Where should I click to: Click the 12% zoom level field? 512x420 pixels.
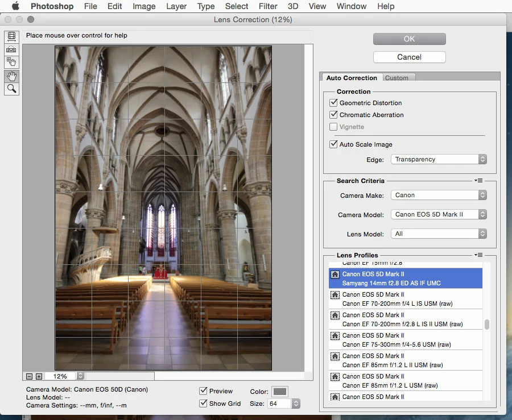[x=60, y=376]
